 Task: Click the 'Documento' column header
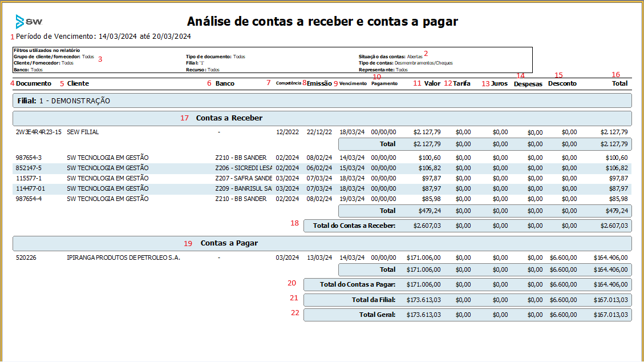click(34, 83)
